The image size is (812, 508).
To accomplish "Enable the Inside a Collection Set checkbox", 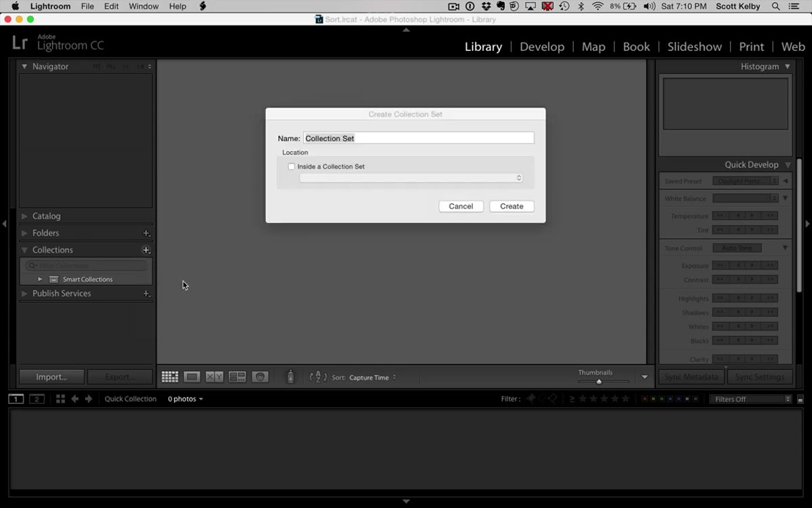I will tap(292, 167).
